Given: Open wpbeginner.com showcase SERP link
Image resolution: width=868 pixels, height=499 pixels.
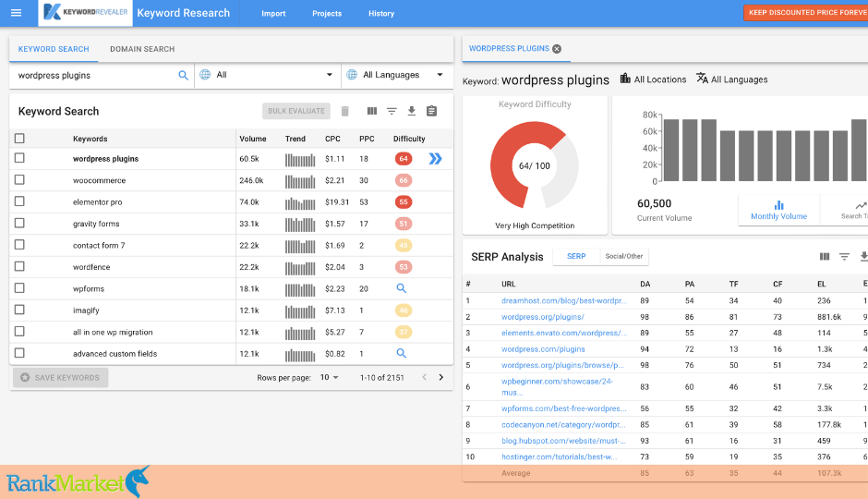Looking at the screenshot, I should click(x=557, y=386).
